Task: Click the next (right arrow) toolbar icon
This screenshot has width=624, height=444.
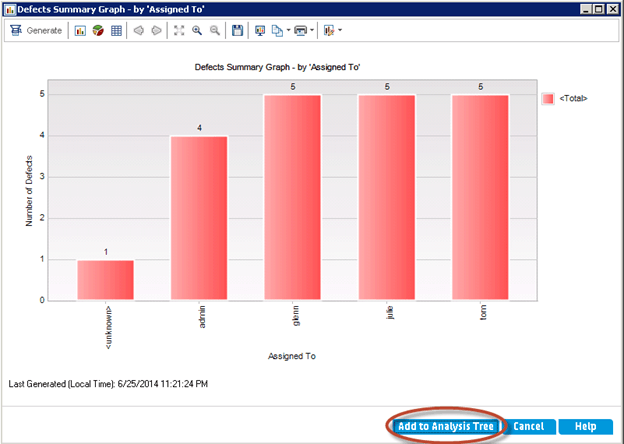Action: 156,31
